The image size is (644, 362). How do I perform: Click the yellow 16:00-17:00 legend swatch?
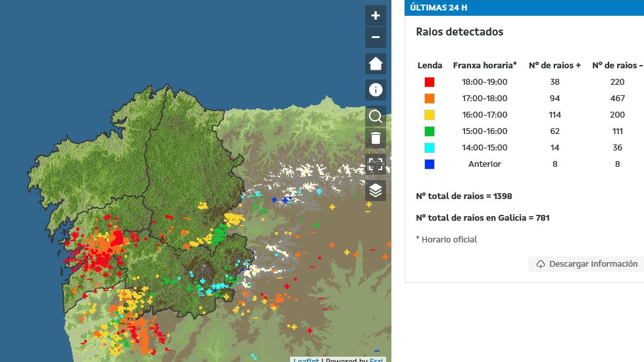pyautogui.click(x=429, y=115)
